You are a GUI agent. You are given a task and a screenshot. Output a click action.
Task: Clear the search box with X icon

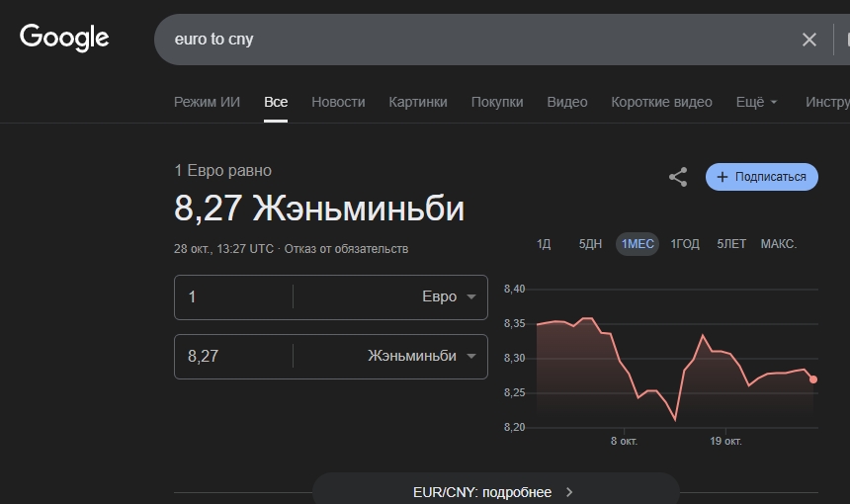click(808, 40)
